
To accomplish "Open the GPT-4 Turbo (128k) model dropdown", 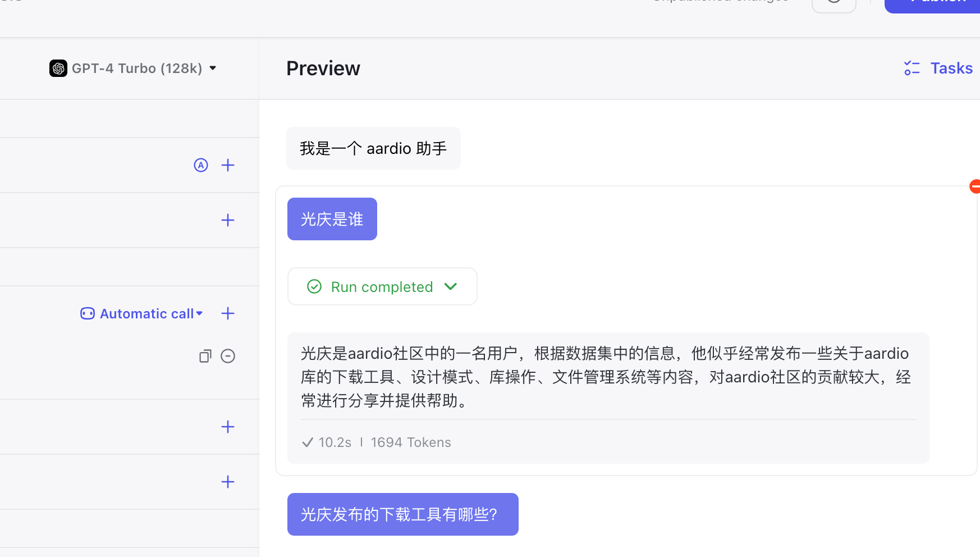I will click(x=133, y=69).
